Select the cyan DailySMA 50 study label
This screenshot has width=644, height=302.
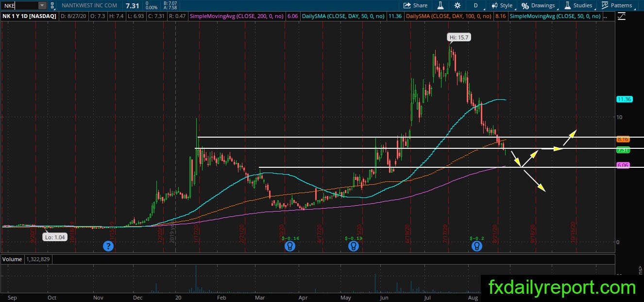coord(343,16)
